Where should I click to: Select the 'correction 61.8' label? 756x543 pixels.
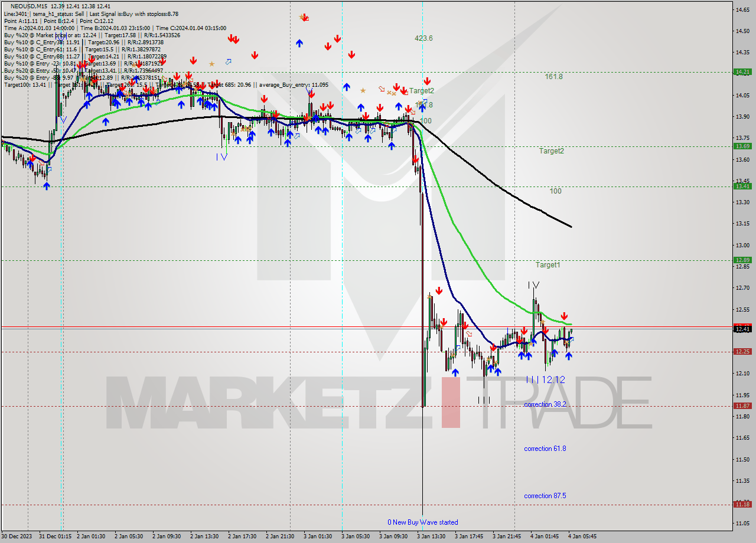[545, 449]
